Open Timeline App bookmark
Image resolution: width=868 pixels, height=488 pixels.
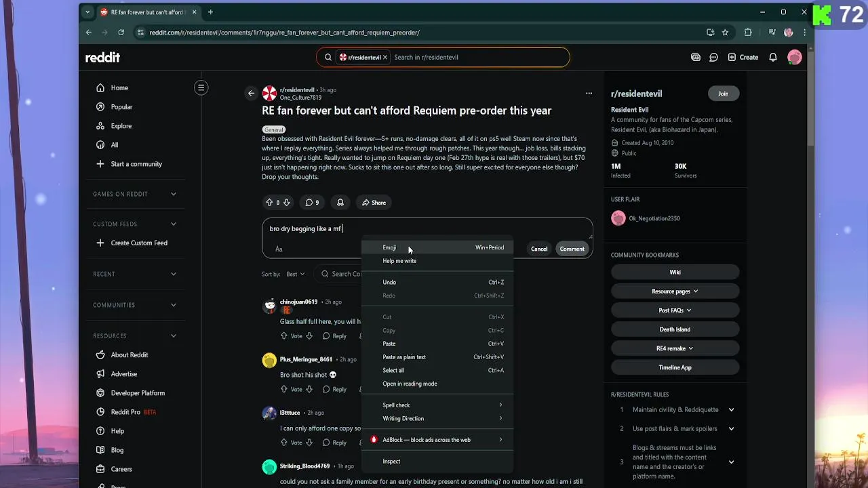pos(675,367)
